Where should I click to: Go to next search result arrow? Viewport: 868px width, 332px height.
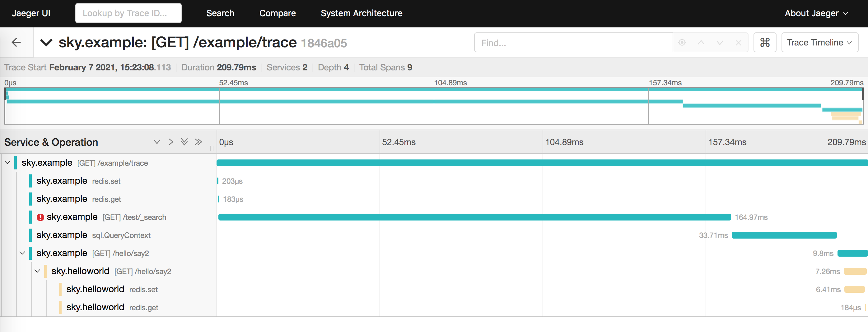click(720, 42)
